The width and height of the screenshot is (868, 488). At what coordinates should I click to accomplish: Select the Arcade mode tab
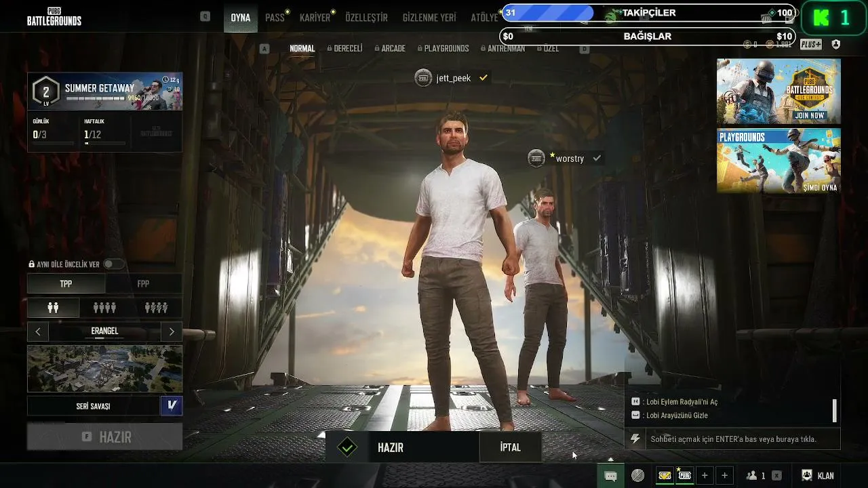pyautogui.click(x=390, y=49)
